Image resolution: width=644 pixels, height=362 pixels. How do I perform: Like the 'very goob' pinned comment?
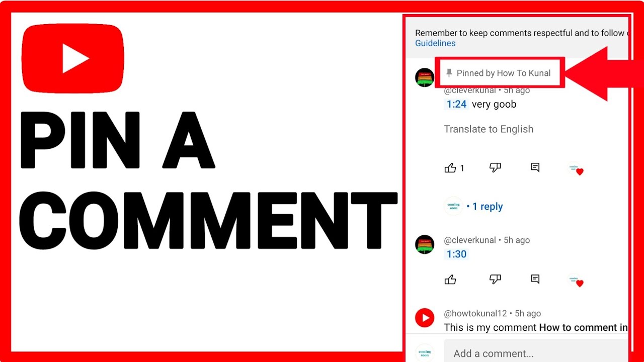pyautogui.click(x=450, y=168)
